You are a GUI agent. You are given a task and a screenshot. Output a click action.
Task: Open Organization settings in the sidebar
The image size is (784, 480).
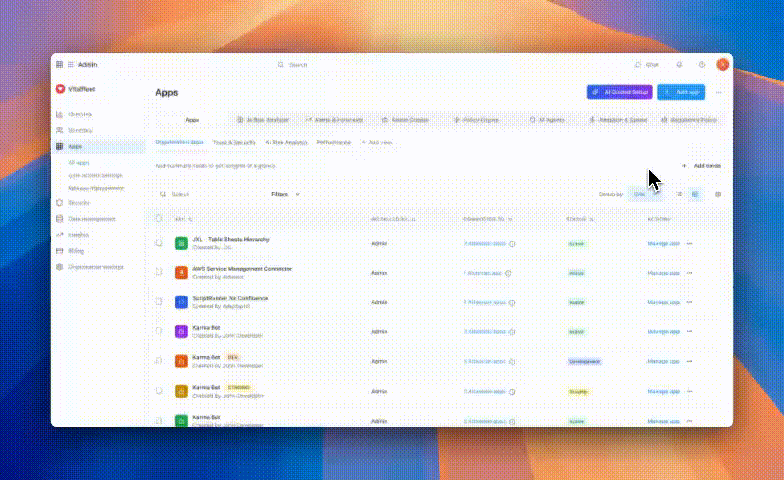(98, 267)
